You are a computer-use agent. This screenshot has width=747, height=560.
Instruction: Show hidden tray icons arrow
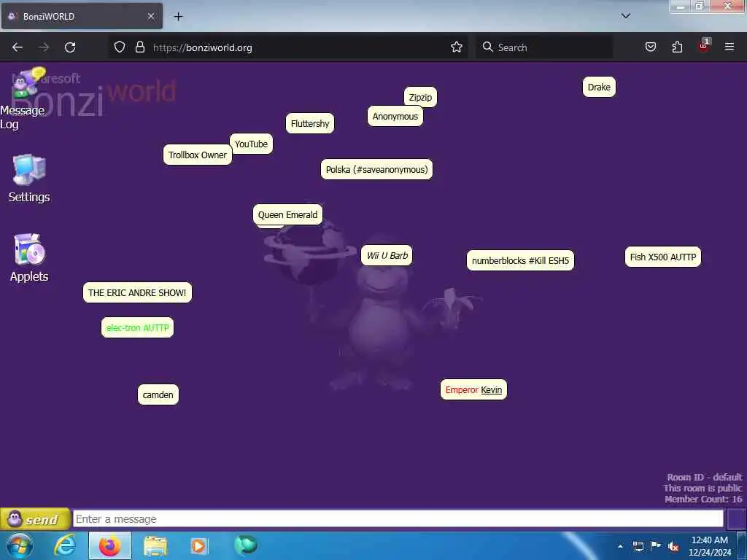pyautogui.click(x=620, y=546)
